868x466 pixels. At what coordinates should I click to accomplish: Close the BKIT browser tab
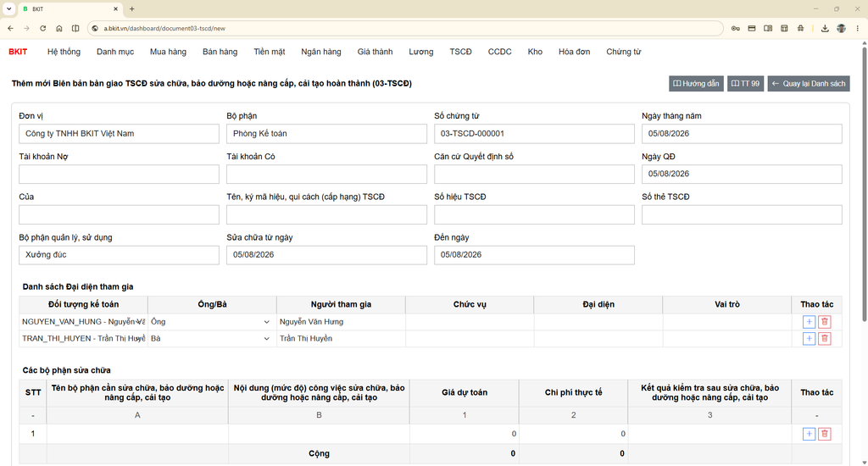115,8
